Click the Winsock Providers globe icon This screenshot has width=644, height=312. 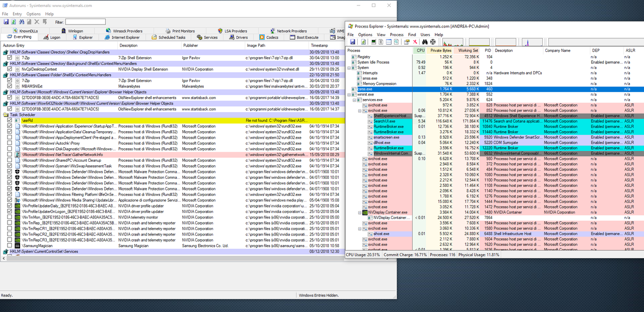point(108,31)
